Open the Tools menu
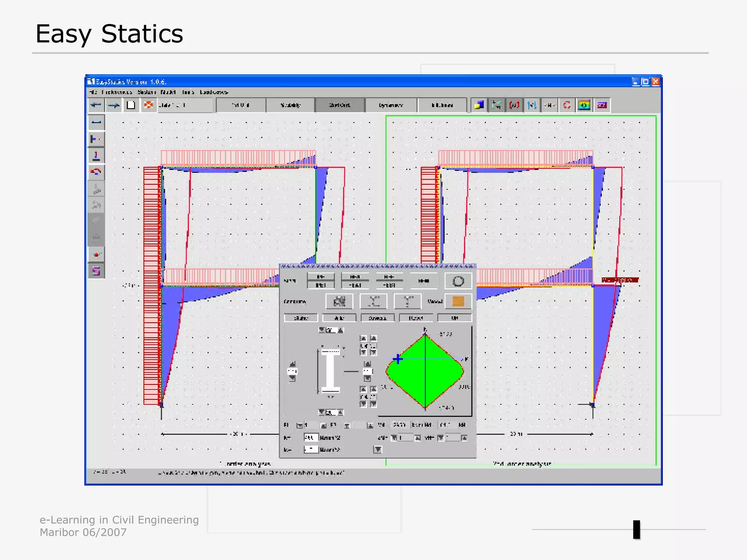 [x=188, y=92]
